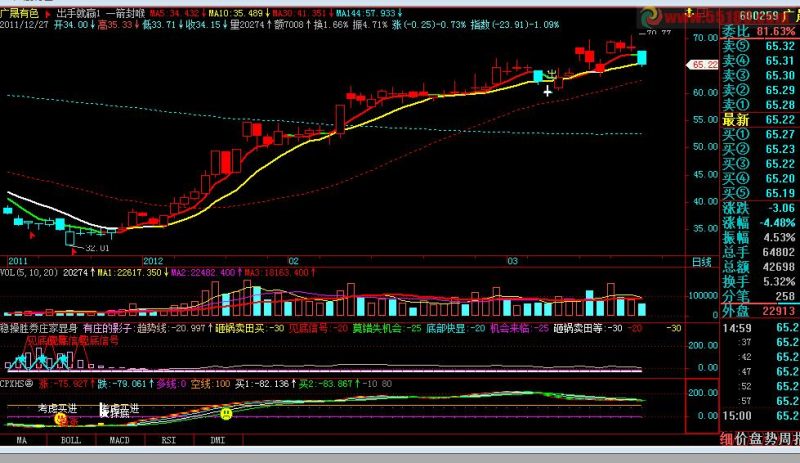Click the MA10: 35.489 value
The height and width of the screenshot is (463, 800).
(239, 13)
